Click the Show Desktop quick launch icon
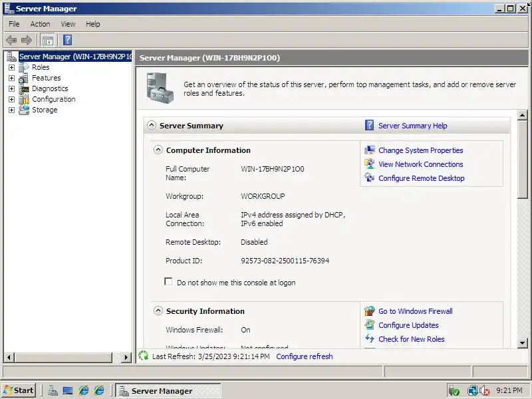Image resolution: width=532 pixels, height=399 pixels. tap(68, 391)
